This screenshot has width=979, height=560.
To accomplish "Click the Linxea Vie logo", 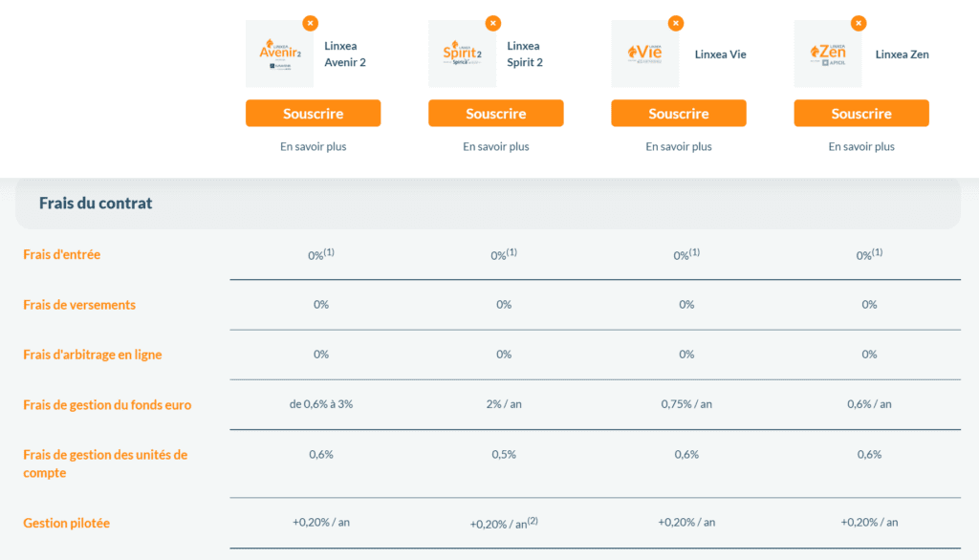I will point(644,54).
